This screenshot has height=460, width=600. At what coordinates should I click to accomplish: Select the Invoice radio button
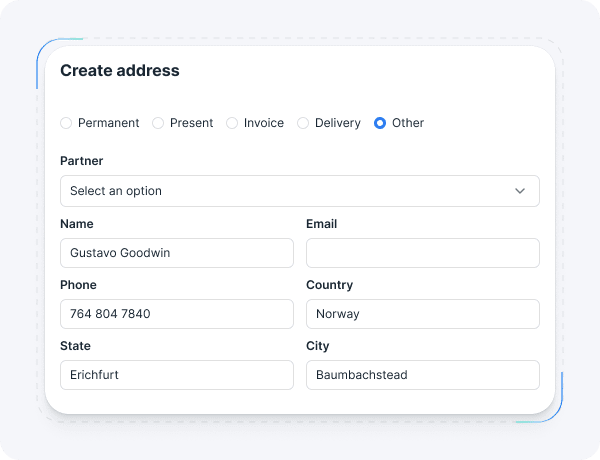tap(232, 123)
